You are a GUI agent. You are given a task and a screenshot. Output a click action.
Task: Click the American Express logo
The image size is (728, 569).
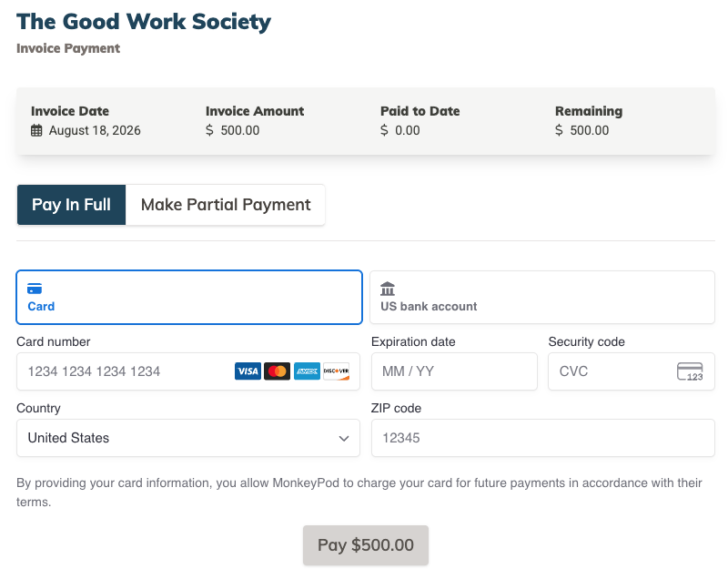pos(307,371)
